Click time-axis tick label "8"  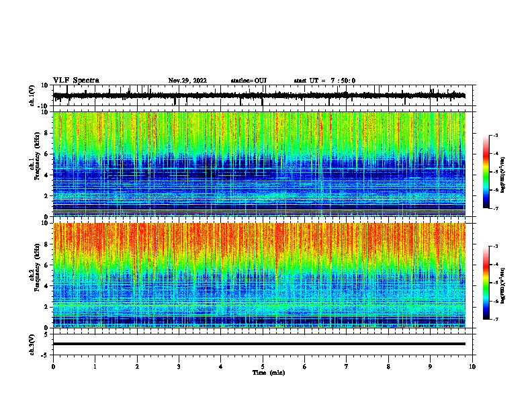pos(388,367)
